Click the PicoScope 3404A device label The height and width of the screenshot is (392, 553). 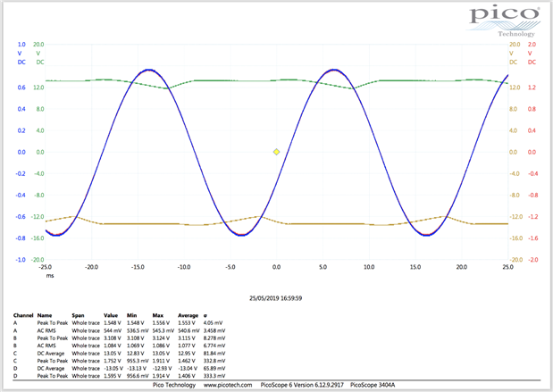374,386
